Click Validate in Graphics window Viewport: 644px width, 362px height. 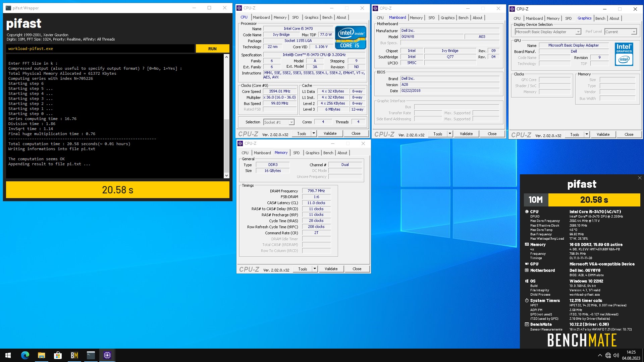pos(603,134)
